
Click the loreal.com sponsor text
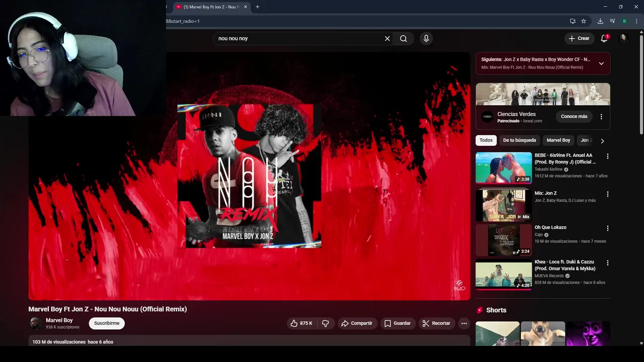pos(532,121)
